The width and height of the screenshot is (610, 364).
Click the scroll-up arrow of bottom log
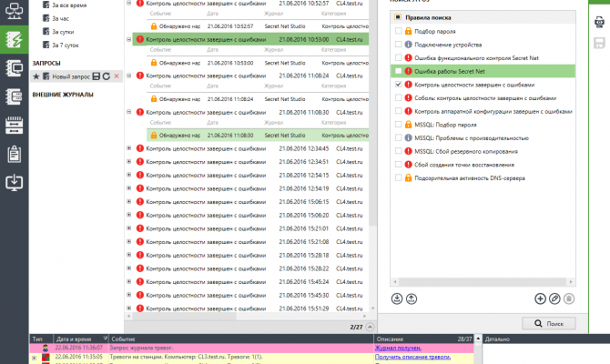click(x=478, y=339)
